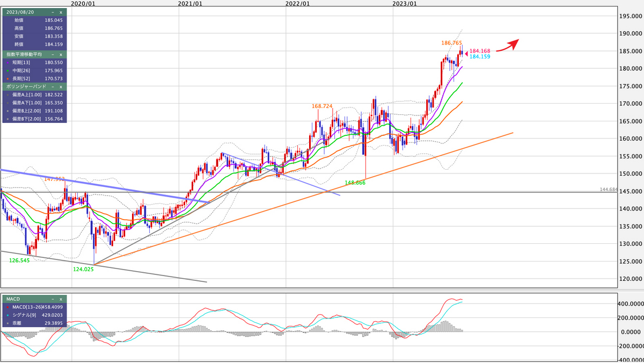Click the gray 乖離 color swatch
This screenshot has width=644, height=363.
click(6, 323)
